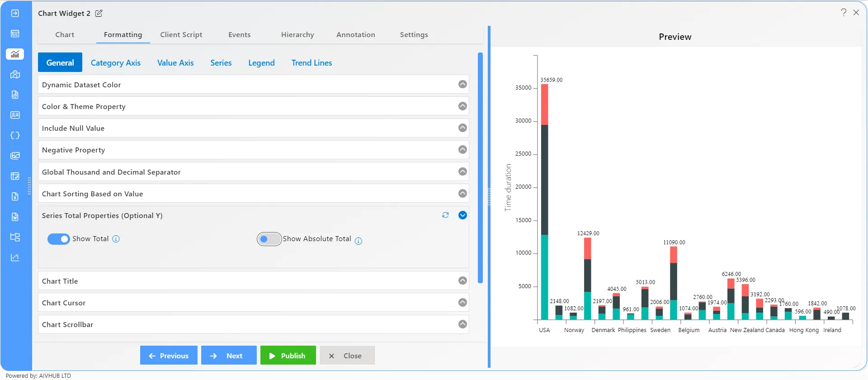Open the report document sidebar icon
Image resolution: width=868 pixels, height=380 pixels.
point(15,95)
